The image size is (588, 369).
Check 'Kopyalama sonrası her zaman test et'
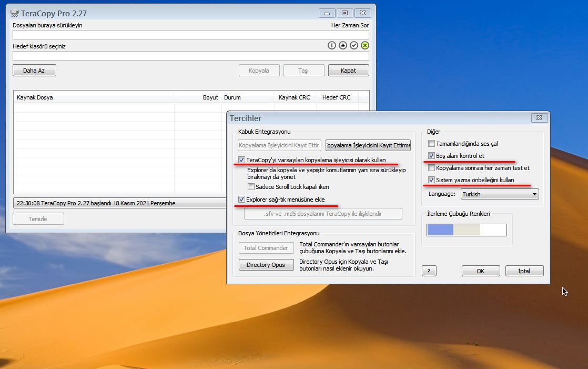[431, 168]
